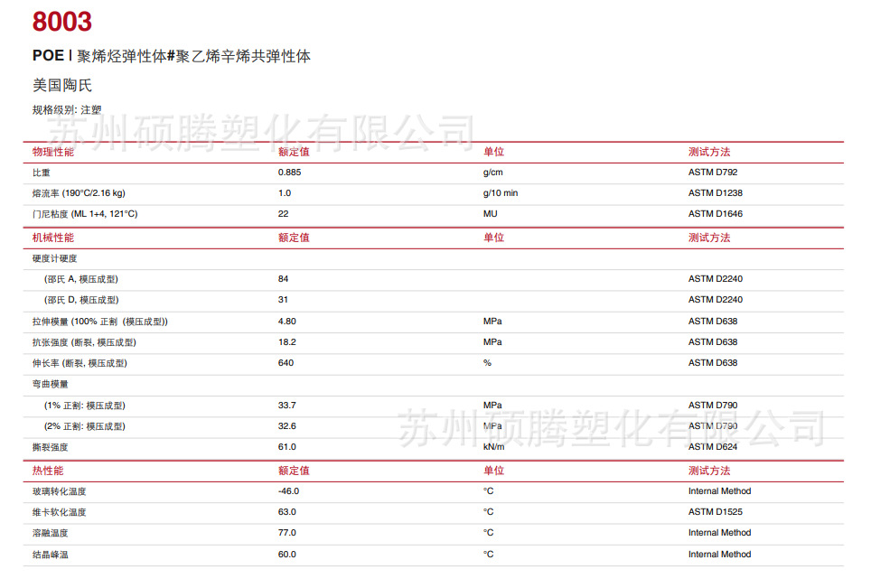
Task: Click the manufacturer name 美国陶氏
Action: (62, 85)
